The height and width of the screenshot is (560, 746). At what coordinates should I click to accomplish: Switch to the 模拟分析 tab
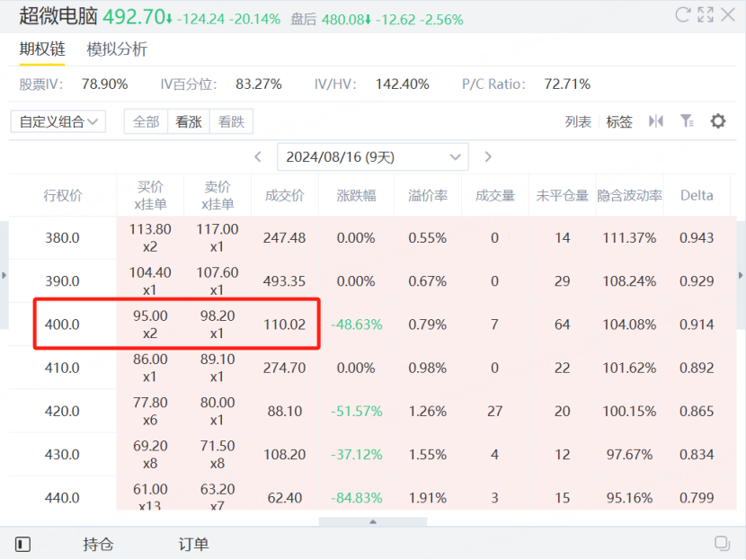point(117,49)
